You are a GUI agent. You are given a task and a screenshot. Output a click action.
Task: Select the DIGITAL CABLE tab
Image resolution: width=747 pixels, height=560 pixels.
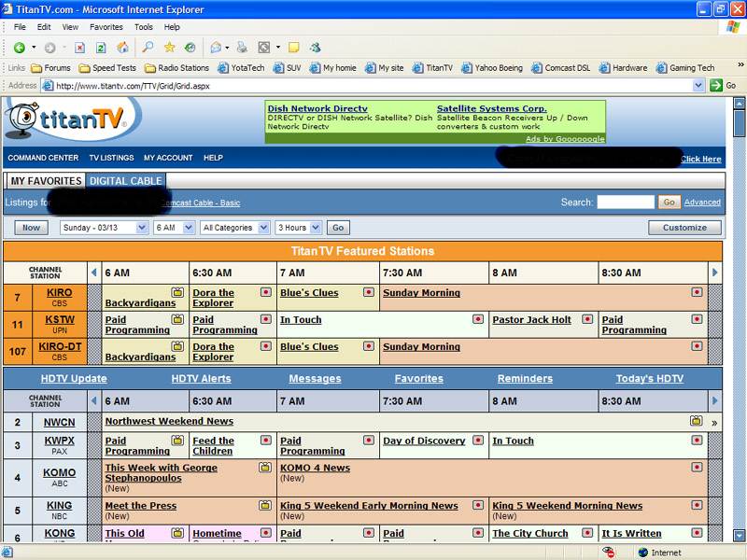[126, 181]
